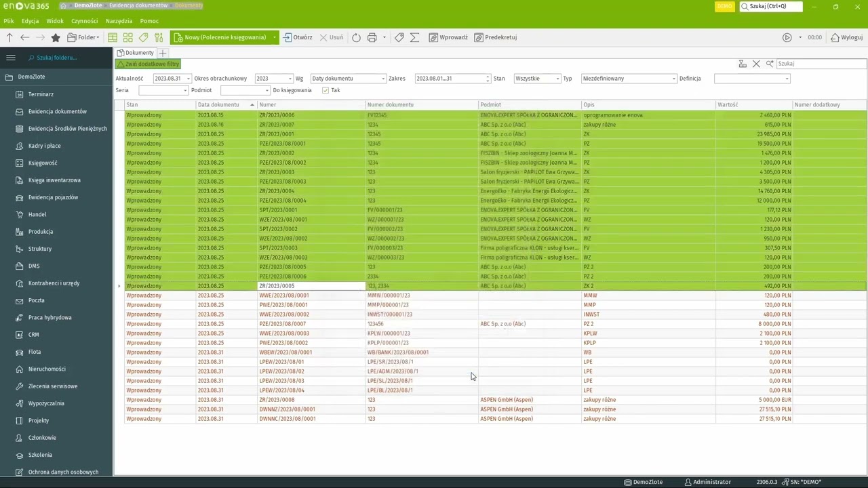The image size is (868, 488).
Task: Click the favorites star icon
Action: [56, 37]
